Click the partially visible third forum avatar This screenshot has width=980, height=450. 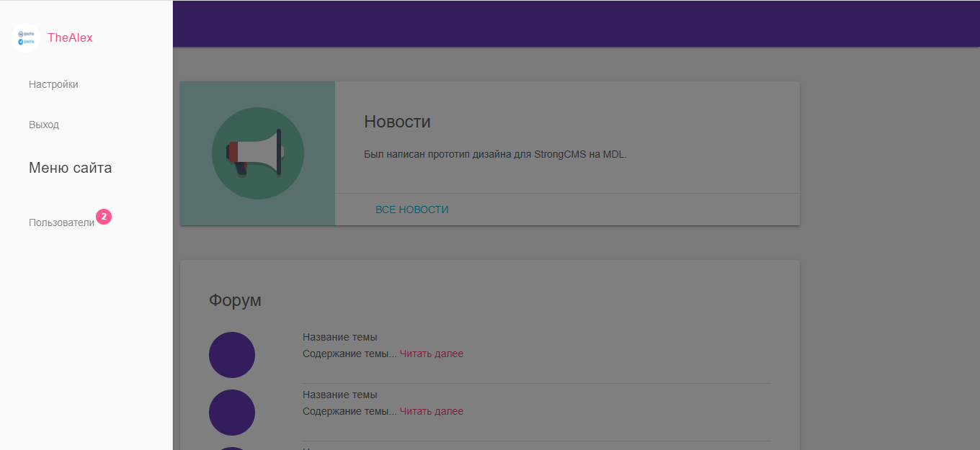[231, 448]
